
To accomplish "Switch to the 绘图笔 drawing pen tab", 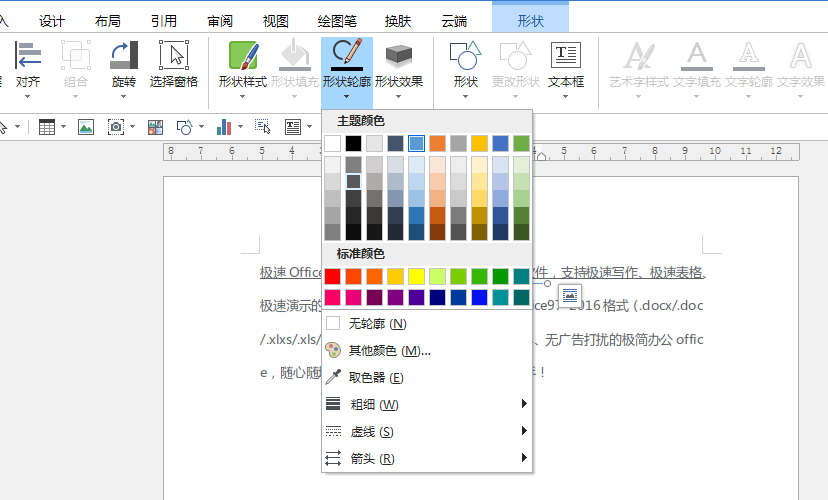I will (x=337, y=21).
